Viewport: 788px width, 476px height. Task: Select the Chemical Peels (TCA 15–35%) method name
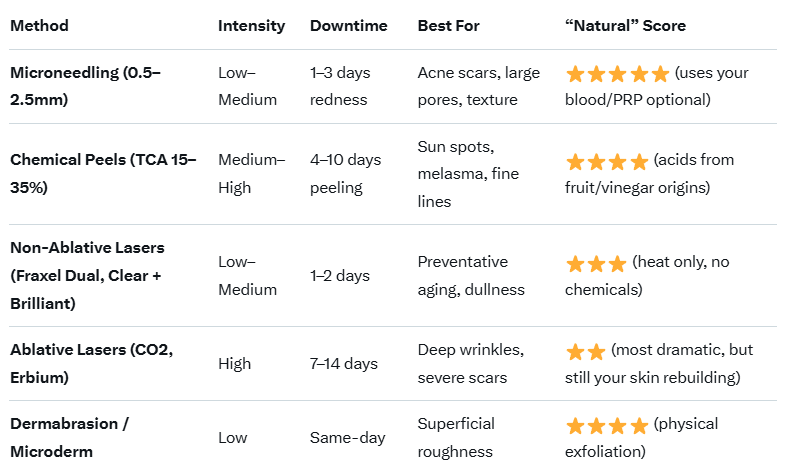pos(103,173)
